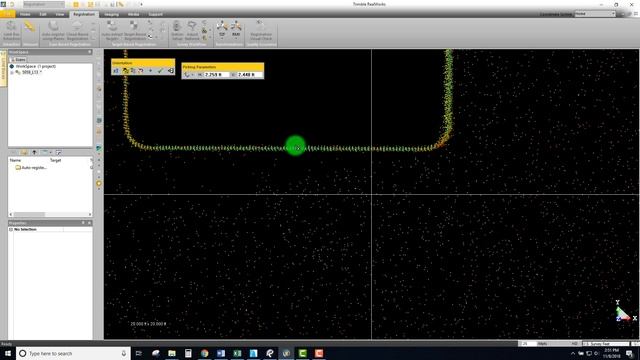Apply orientation with green checkmark
This screenshot has width=640, height=360.
pos(160,71)
